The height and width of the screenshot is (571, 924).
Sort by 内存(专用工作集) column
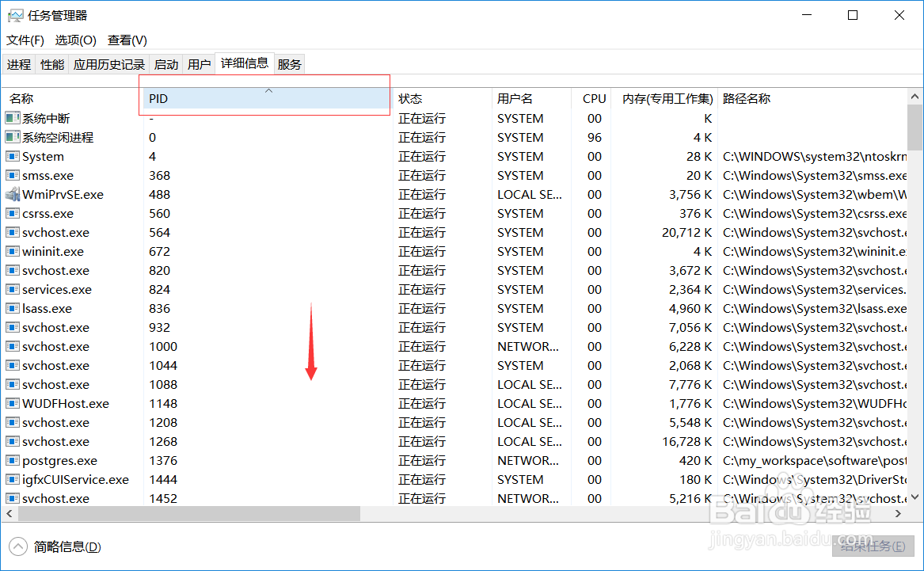pos(664,98)
